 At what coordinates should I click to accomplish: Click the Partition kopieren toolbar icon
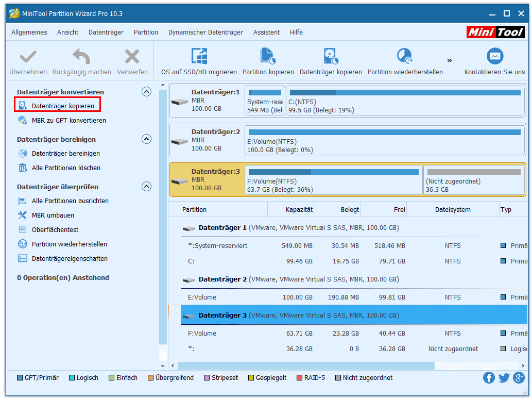[x=268, y=56]
